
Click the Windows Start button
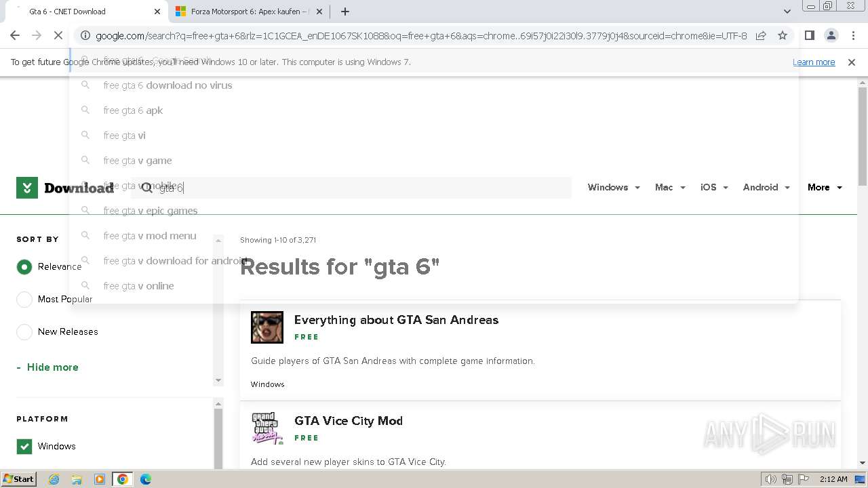18,479
